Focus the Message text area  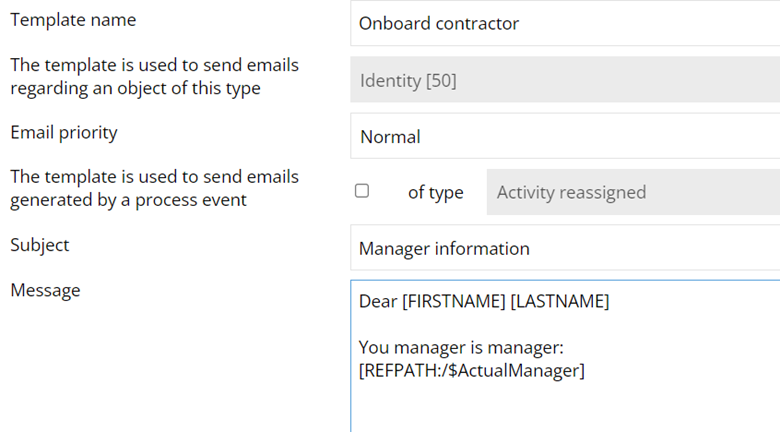tap(565, 356)
